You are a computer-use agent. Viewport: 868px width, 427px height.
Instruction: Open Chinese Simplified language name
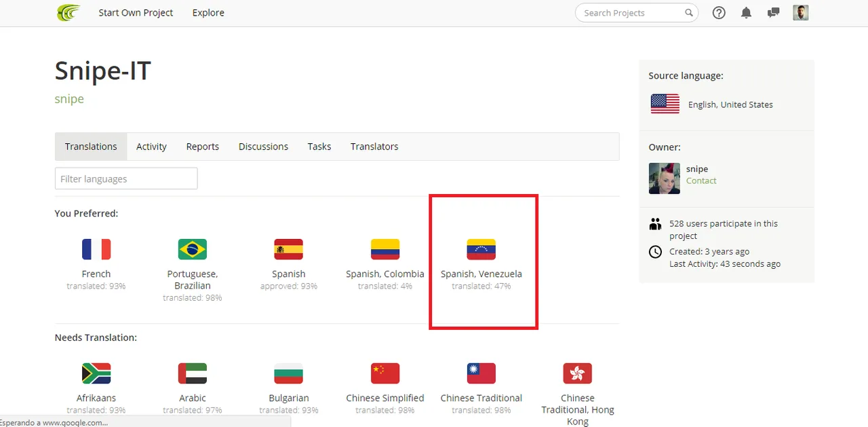385,398
